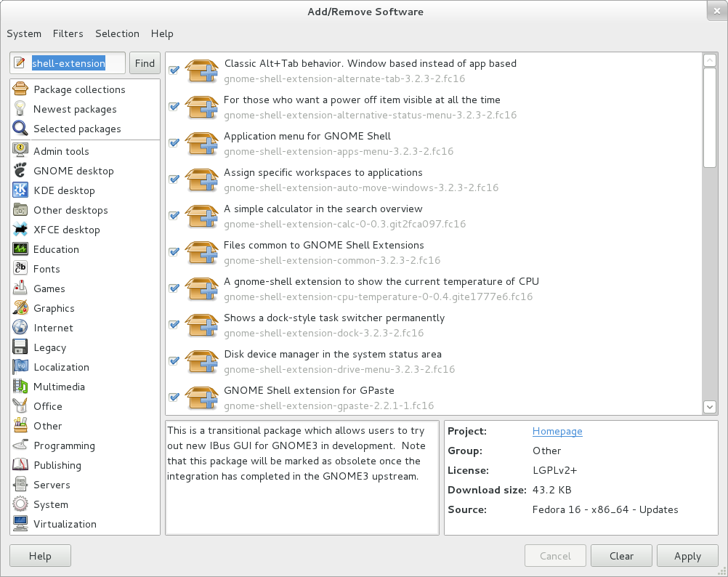The image size is (728, 577).
Task: Click the KDE desktop icon
Action: click(20, 190)
